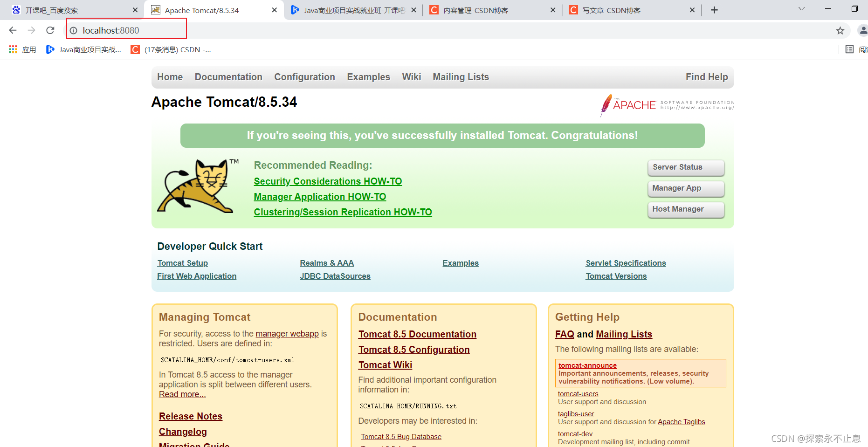The image size is (868, 447).
Task: Click the Manager App button
Action: (686, 188)
